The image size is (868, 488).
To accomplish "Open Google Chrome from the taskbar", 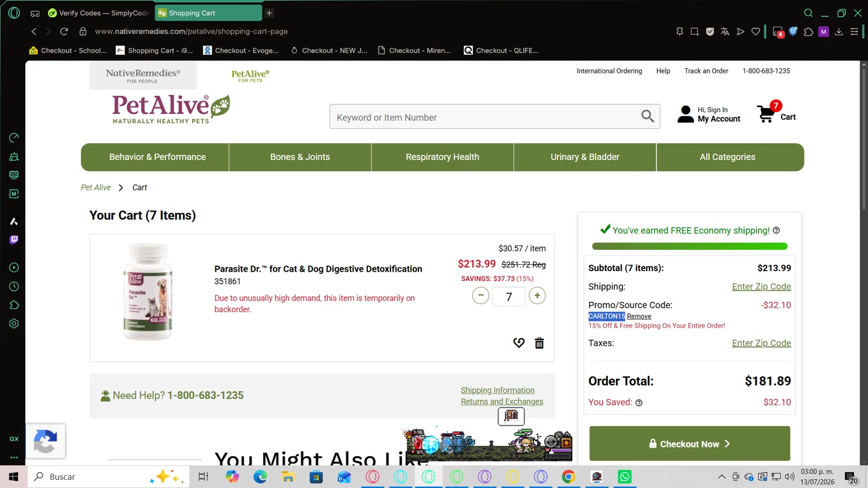I will tap(568, 477).
